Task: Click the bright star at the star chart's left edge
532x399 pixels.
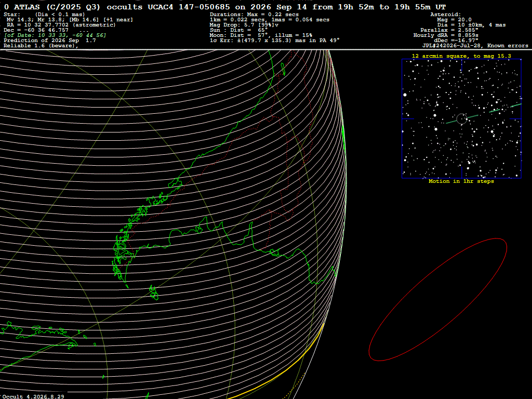Action: 405,95
